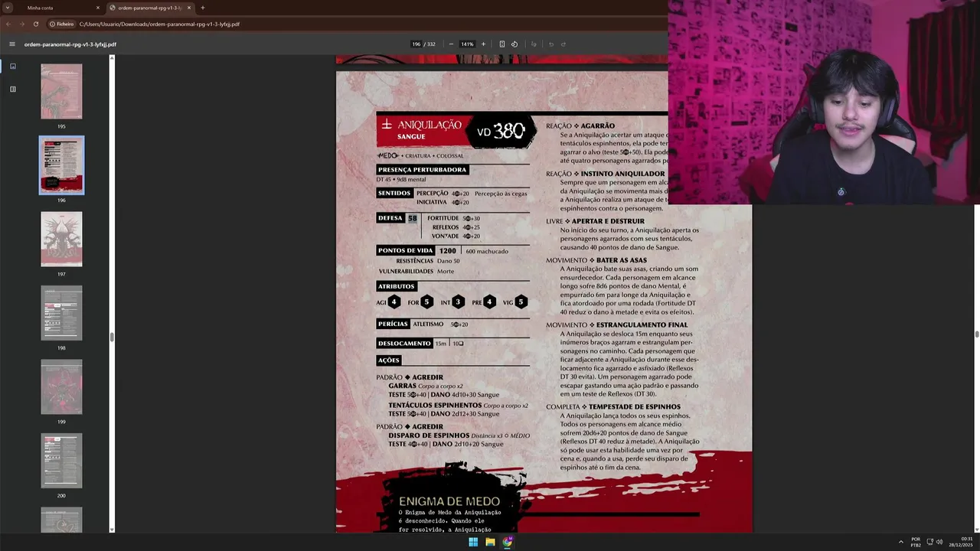Click the PDF annotation draw icon
The image size is (980, 551).
[x=534, y=44]
